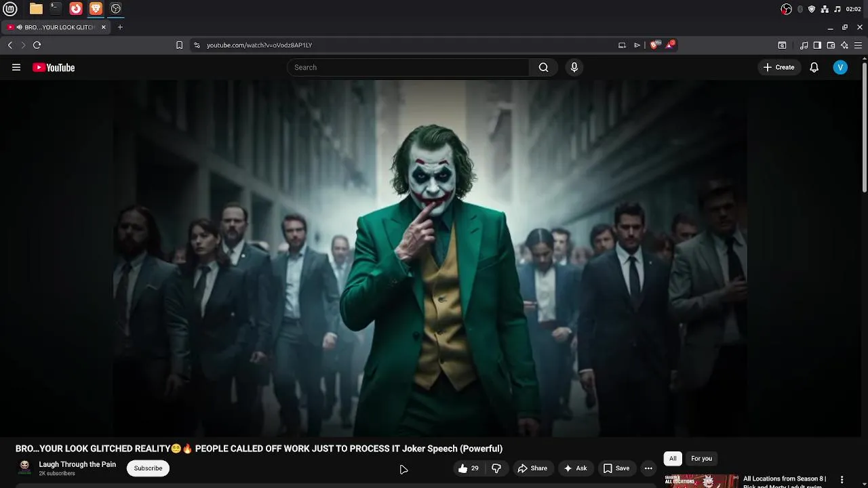Open the red Vivaldi-style browser launcher
Screen dimensions: 868x488
click(x=76, y=9)
